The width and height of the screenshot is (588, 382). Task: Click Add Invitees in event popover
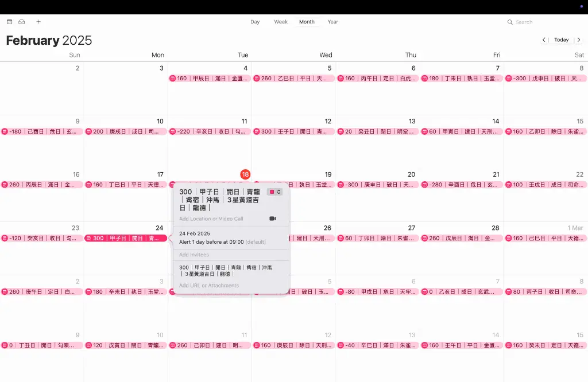click(x=194, y=255)
